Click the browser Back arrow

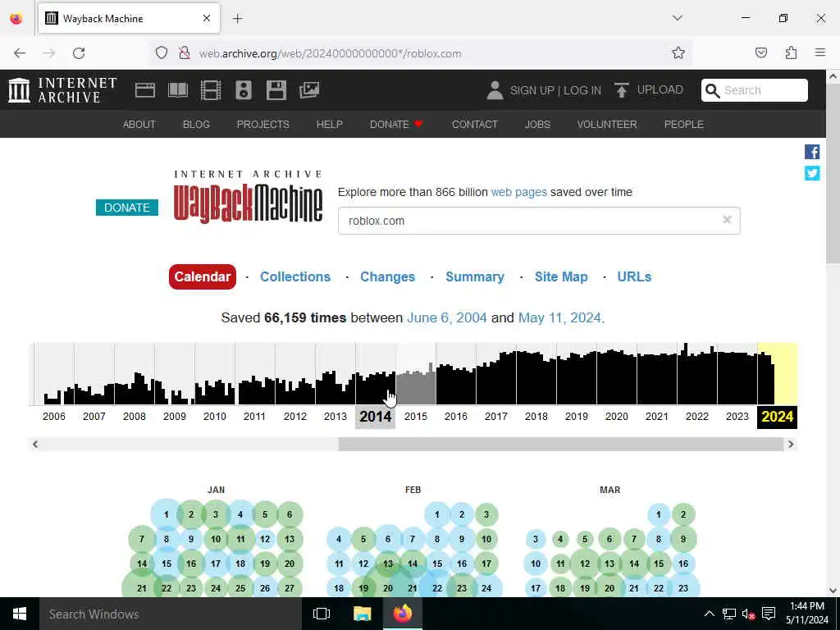pos(20,53)
